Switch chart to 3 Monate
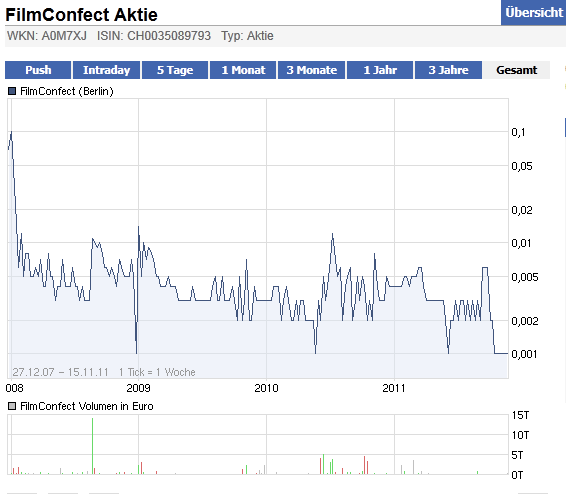This screenshot has height=494, width=566. (x=312, y=70)
